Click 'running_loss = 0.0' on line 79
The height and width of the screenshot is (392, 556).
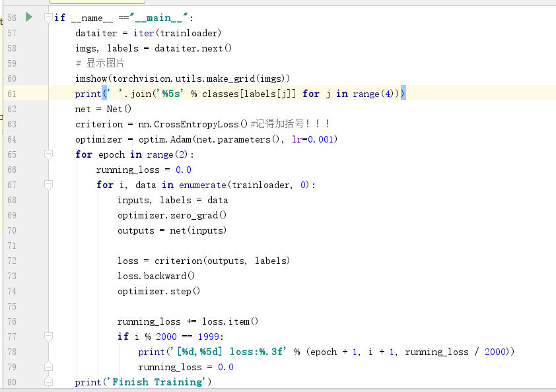point(186,367)
